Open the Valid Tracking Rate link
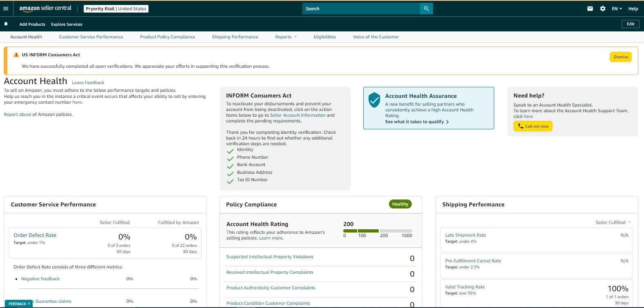The image size is (644, 308). coord(465,287)
